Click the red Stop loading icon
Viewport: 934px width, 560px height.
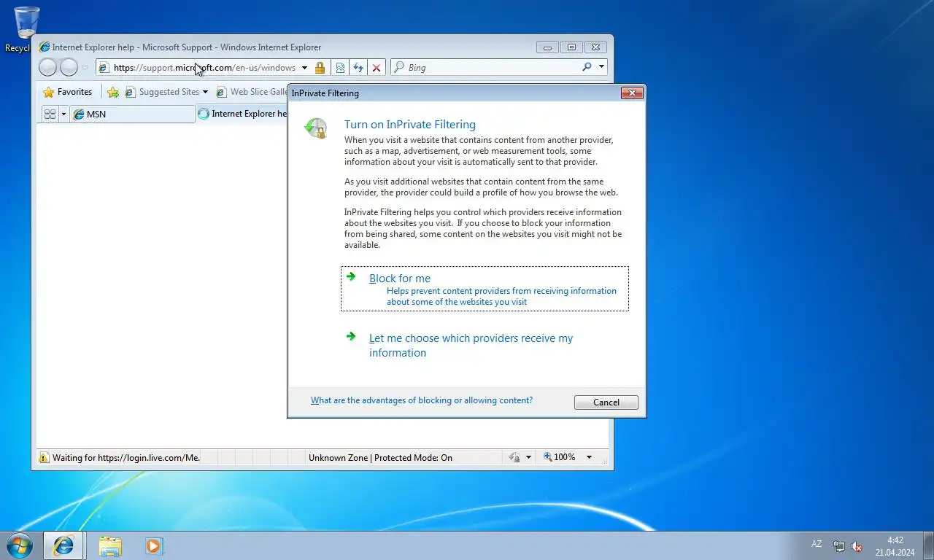(x=377, y=68)
